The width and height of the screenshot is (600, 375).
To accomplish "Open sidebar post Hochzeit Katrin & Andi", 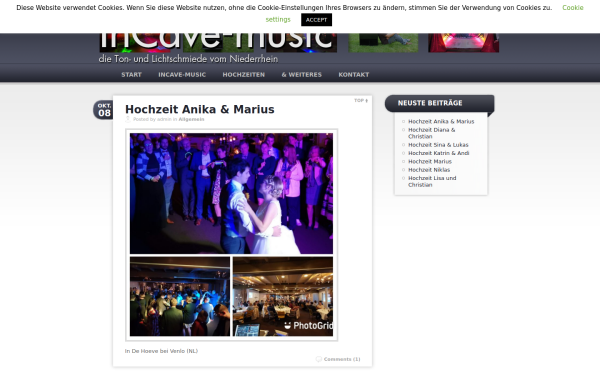I will (439, 153).
